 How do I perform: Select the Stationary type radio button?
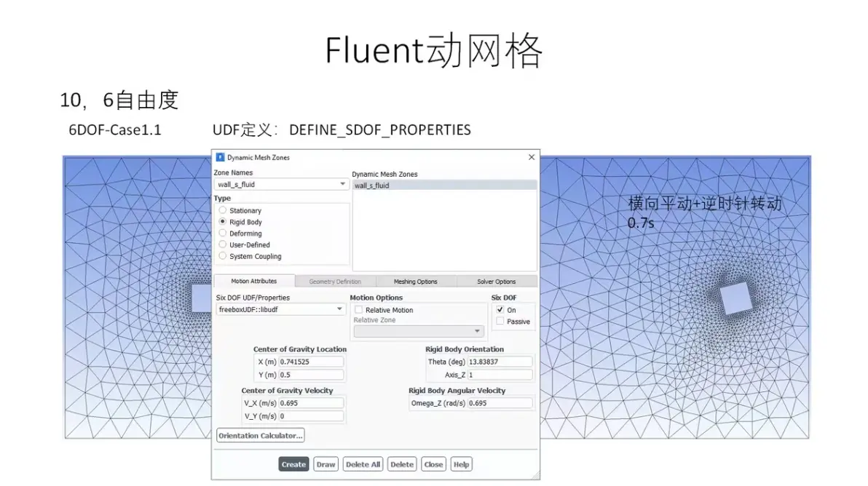point(223,210)
